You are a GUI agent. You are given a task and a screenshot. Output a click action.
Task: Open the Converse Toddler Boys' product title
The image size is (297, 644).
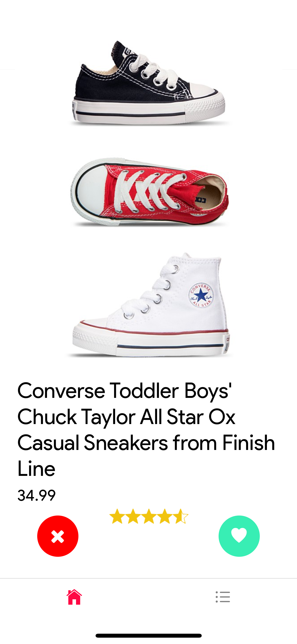[147, 430]
